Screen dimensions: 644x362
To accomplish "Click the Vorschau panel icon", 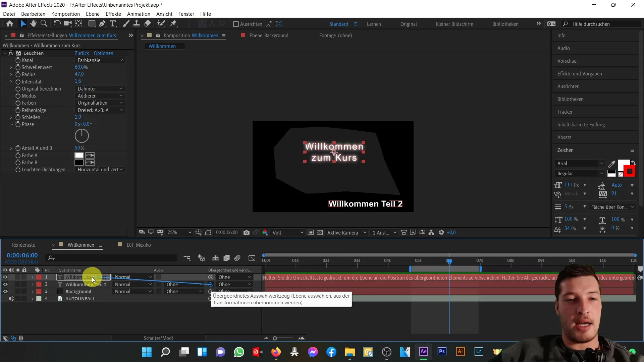I will (x=567, y=61).
